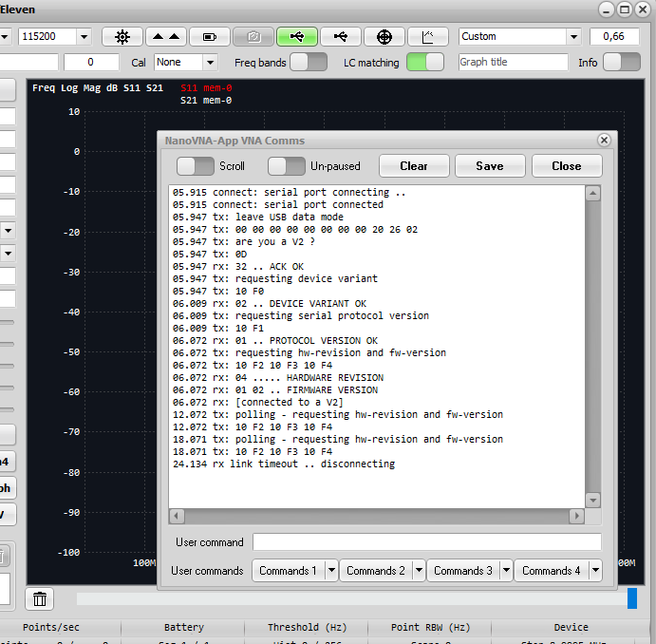
Task: Click the Commands 3 button
Action: point(463,570)
